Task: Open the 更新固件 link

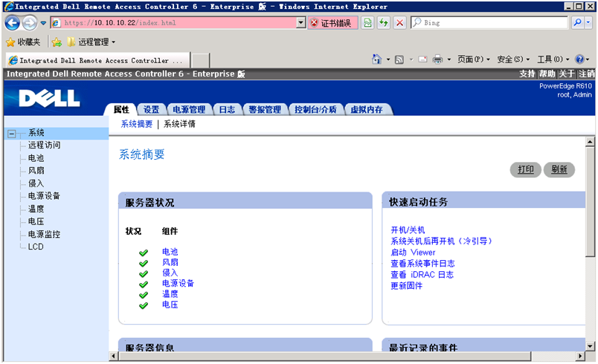Action: [407, 285]
